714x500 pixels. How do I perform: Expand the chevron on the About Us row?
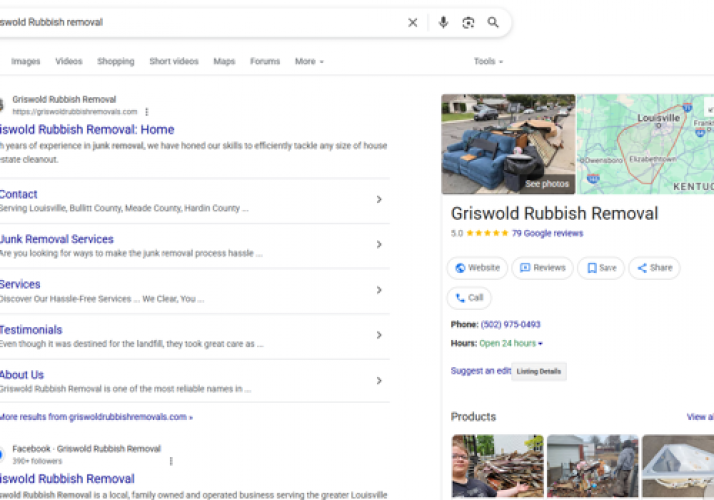coord(379,381)
